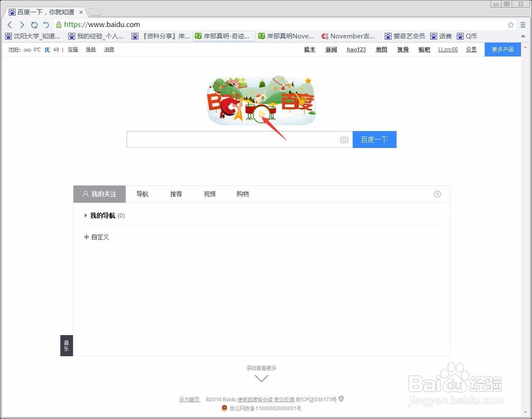Open the 换肤 link

[x=91, y=49]
